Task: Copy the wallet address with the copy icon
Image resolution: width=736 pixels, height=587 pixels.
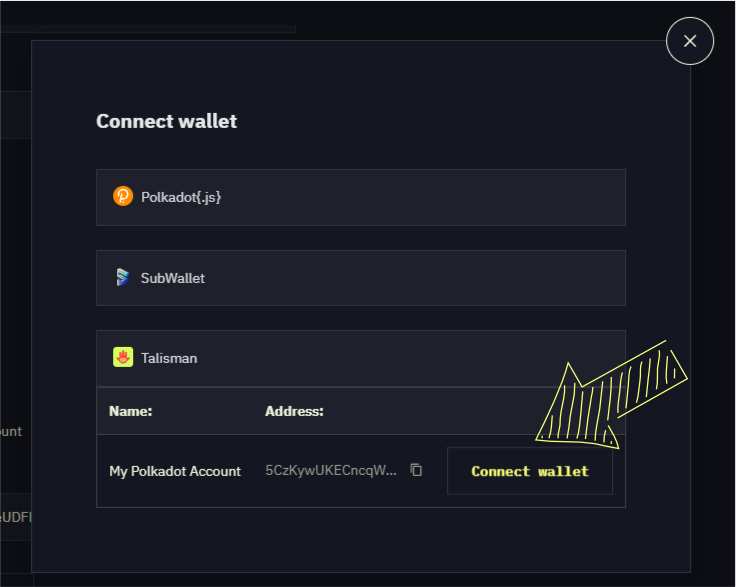Action: pos(416,470)
